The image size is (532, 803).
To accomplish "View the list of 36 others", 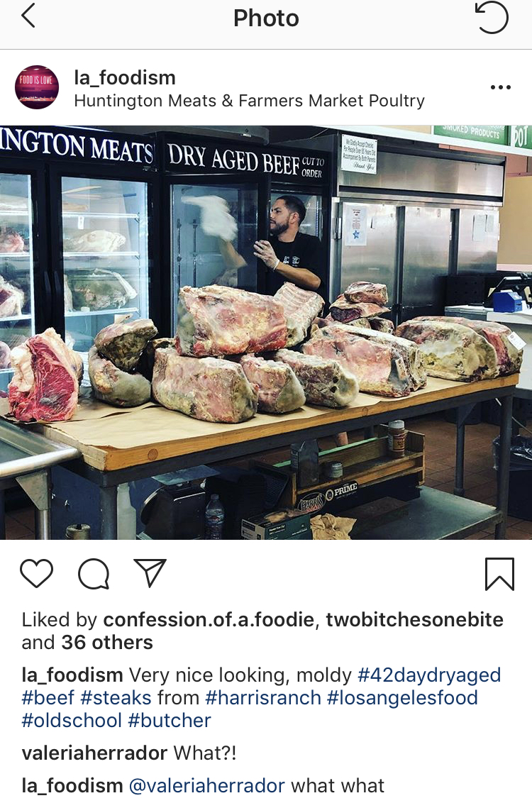I will 107,642.
